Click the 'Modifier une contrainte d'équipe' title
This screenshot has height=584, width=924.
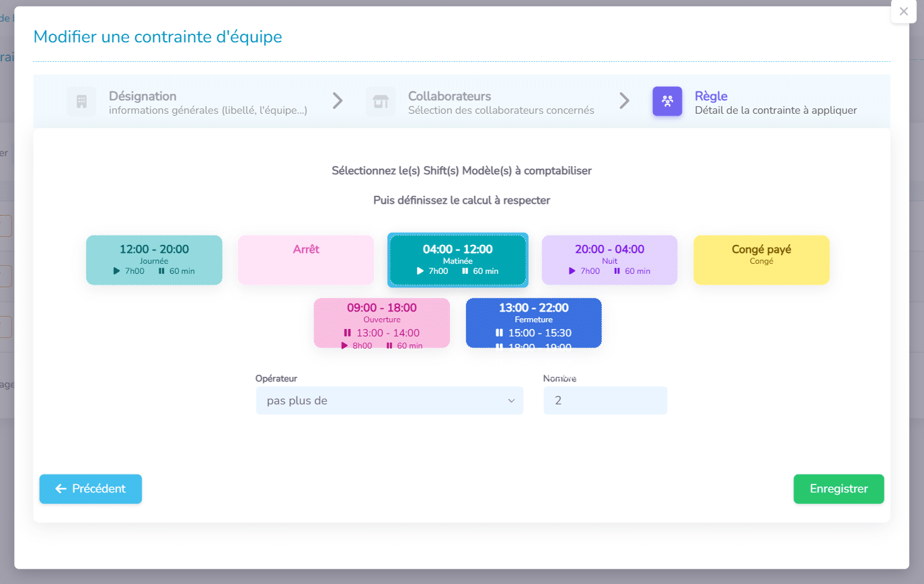pyautogui.click(x=158, y=36)
